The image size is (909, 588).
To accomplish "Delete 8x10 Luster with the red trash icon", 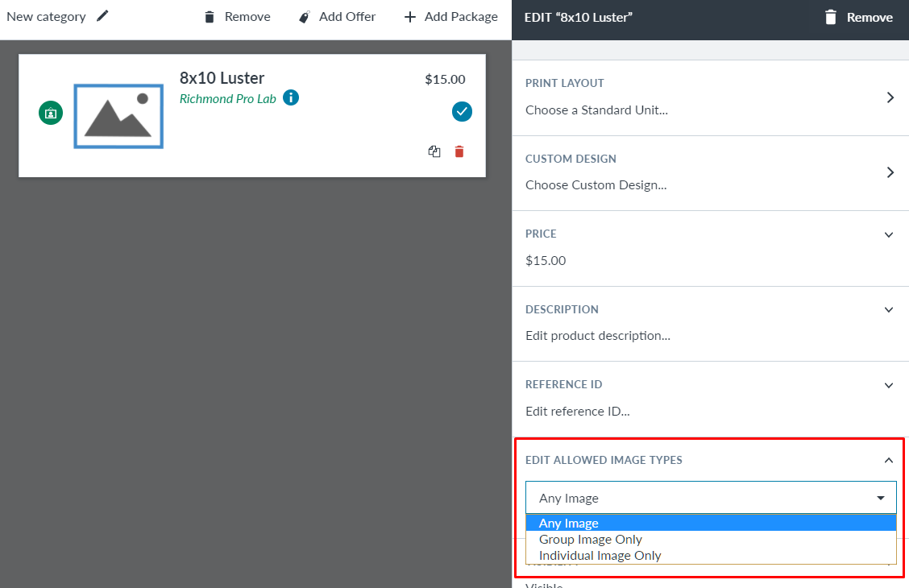I will 459,151.
